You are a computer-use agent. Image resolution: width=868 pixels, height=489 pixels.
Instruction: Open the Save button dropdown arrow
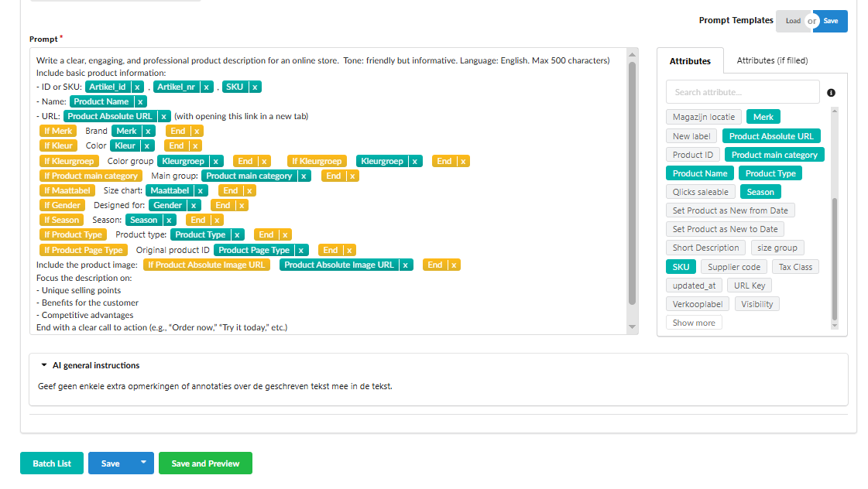coord(143,463)
